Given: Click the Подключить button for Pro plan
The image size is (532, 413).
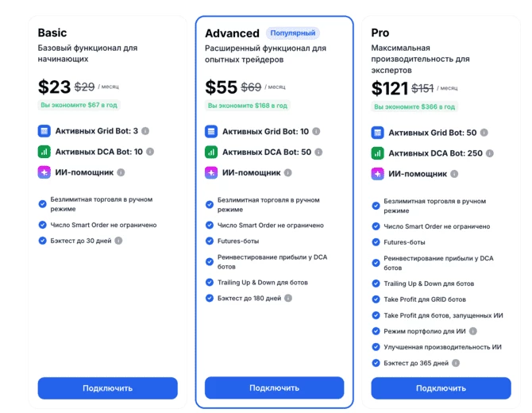Looking at the screenshot, I should tap(441, 388).
